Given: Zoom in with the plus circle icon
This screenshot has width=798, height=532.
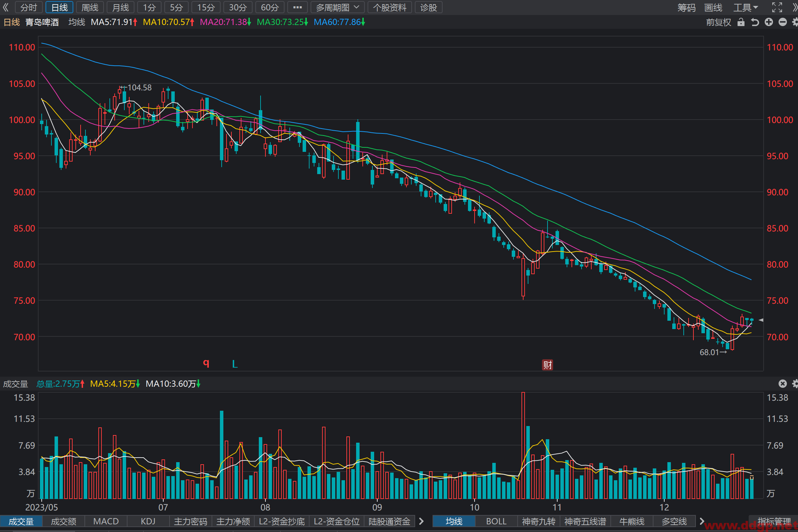Looking at the screenshot, I should click(x=769, y=22).
